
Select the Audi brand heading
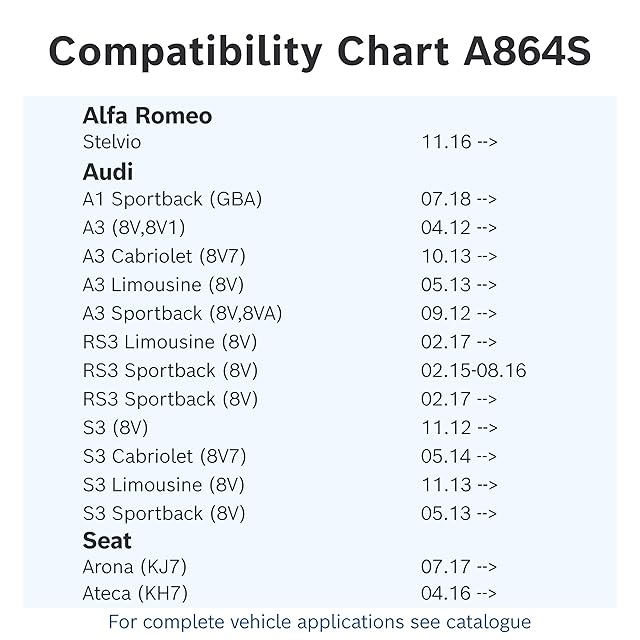tap(108, 171)
